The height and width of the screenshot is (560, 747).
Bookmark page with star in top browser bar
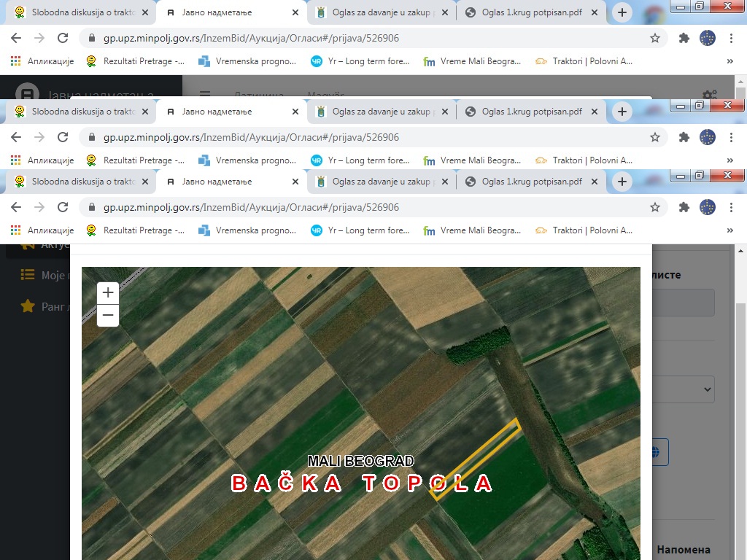coord(655,38)
